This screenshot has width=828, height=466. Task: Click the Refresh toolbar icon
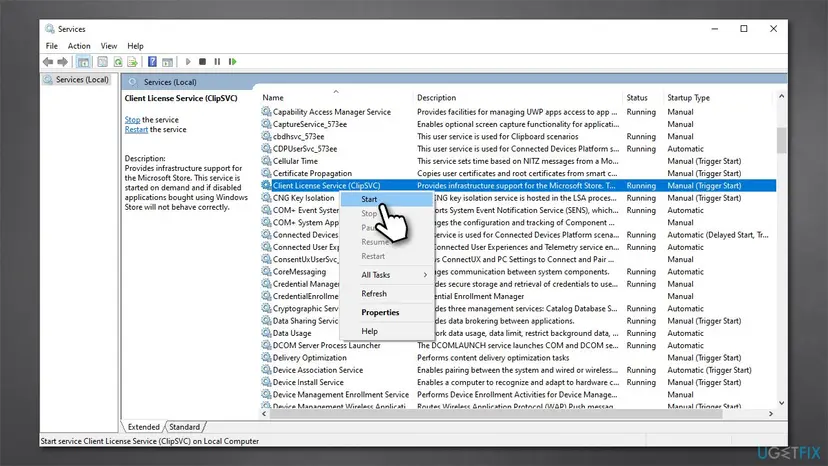tap(118, 62)
